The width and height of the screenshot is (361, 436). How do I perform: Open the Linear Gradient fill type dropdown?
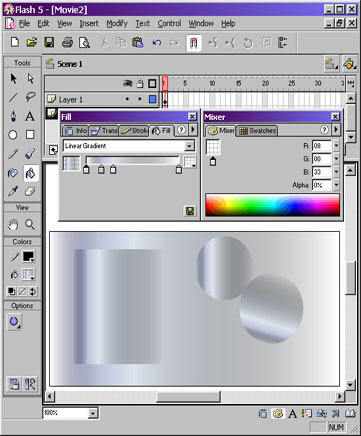(189, 146)
